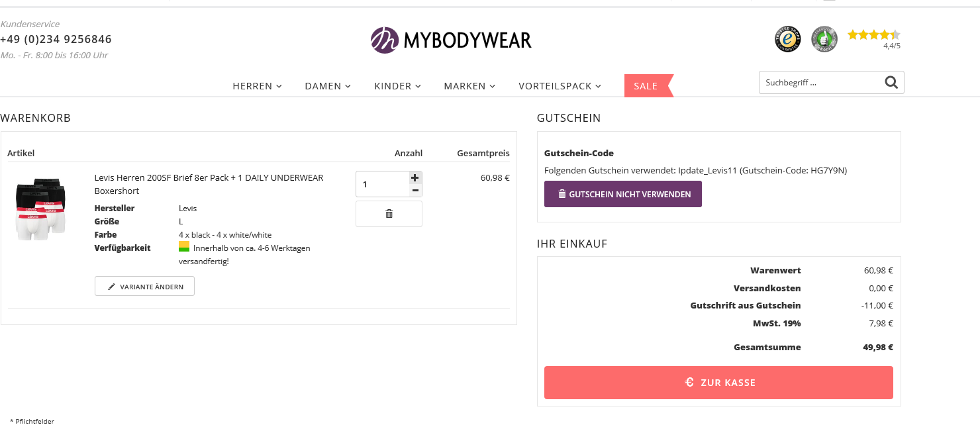This screenshot has height=427, width=980.
Task: Increase quantity with plus button
Action: click(x=415, y=178)
